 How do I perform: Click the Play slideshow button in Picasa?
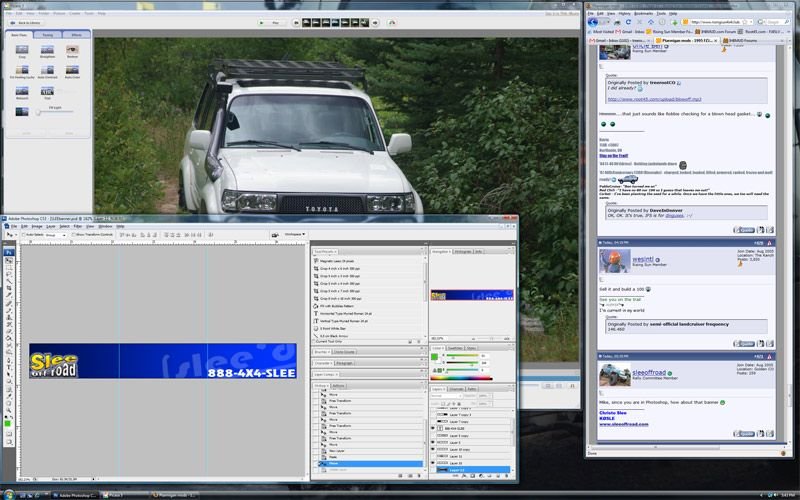click(x=270, y=22)
